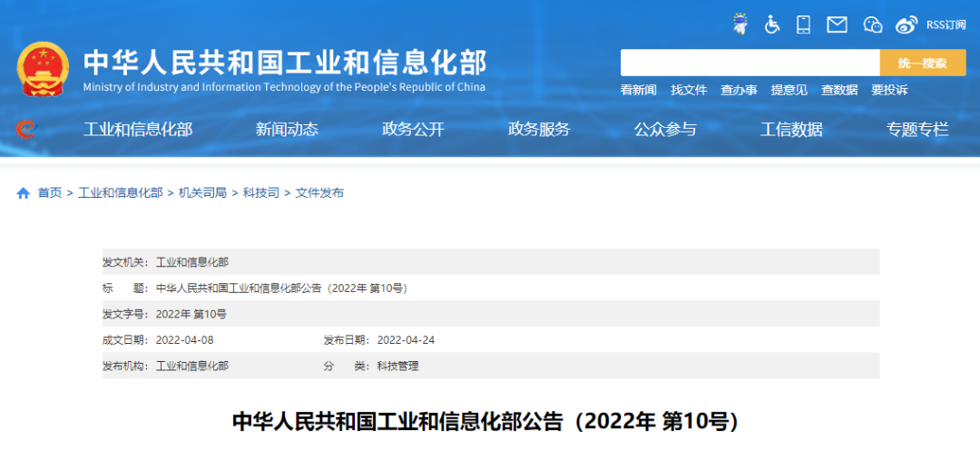The width and height of the screenshot is (980, 469).
Task: Click 机关司局 in the breadcrumb
Action: (x=202, y=193)
